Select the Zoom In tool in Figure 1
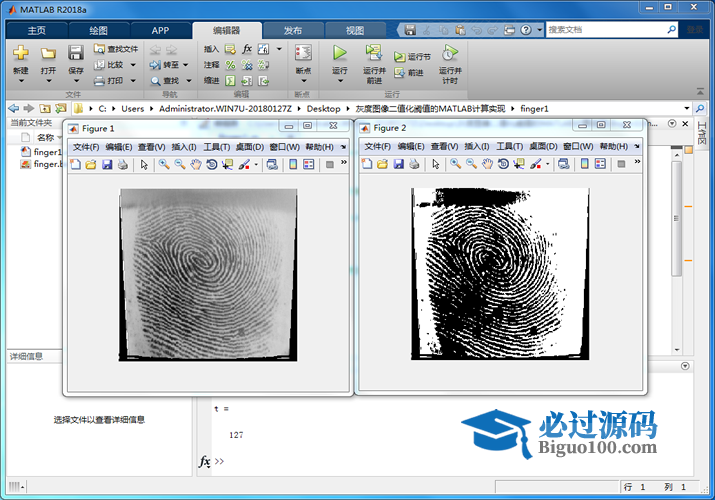This screenshot has height=500, width=715. tap(163, 164)
